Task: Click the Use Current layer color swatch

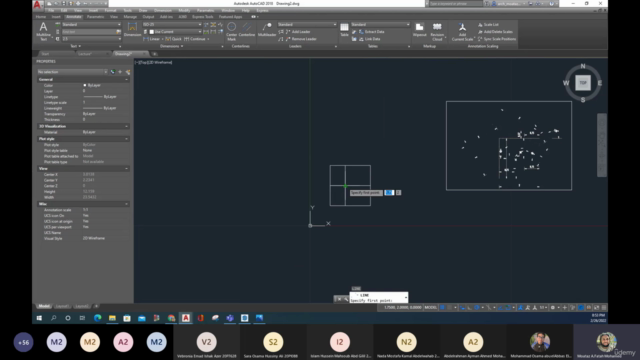Action: [x=151, y=32]
